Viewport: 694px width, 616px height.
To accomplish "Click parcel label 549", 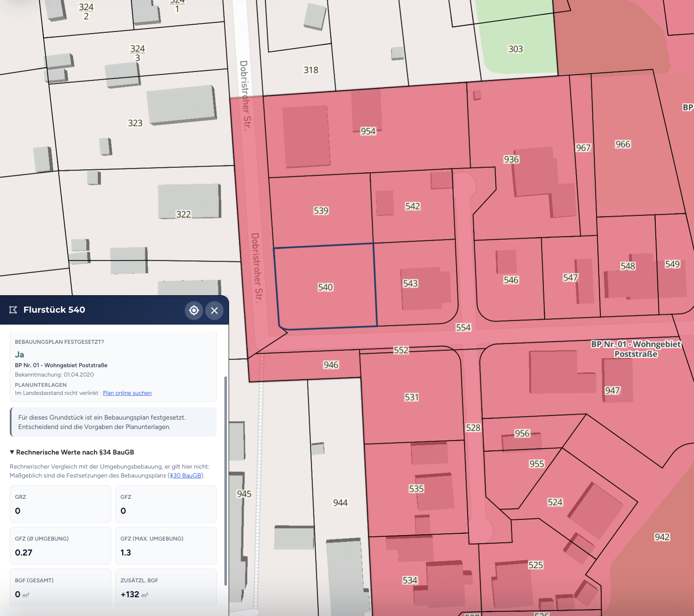I will click(x=673, y=264).
